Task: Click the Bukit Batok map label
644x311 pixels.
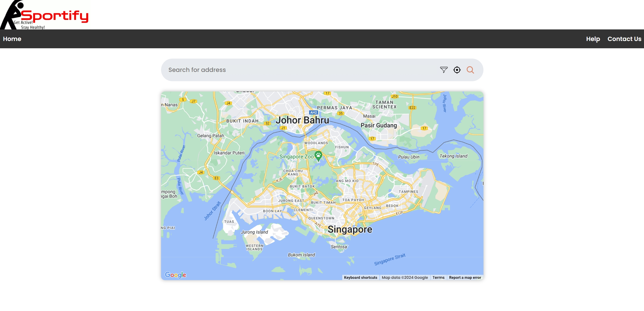Action: pos(302,187)
